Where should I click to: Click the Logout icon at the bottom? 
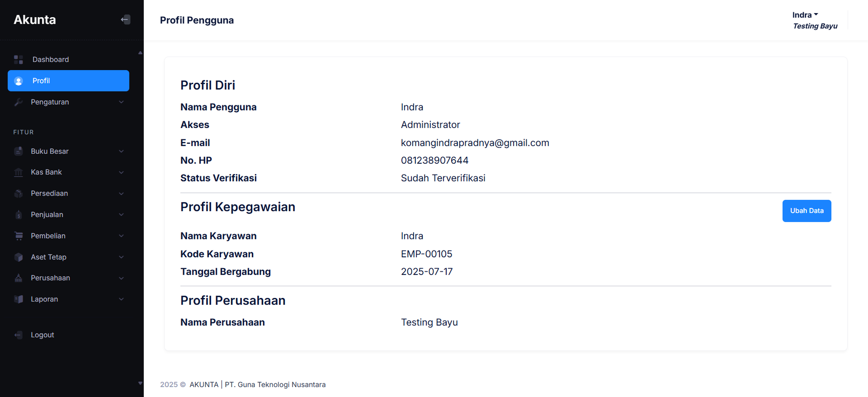[18, 335]
